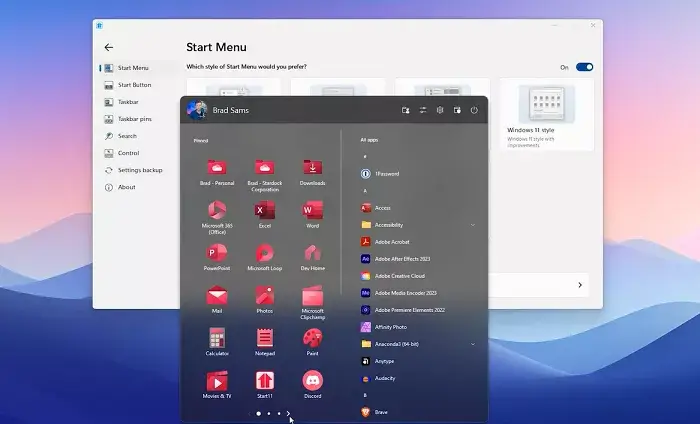Go back using the back arrow
The image size is (700, 424).
click(x=108, y=47)
